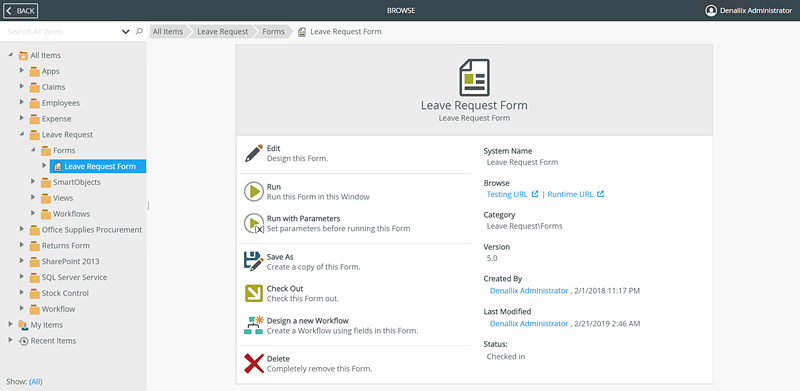The image size is (800, 391).
Task: Click the My Items folder icon
Action: [x=23, y=325]
